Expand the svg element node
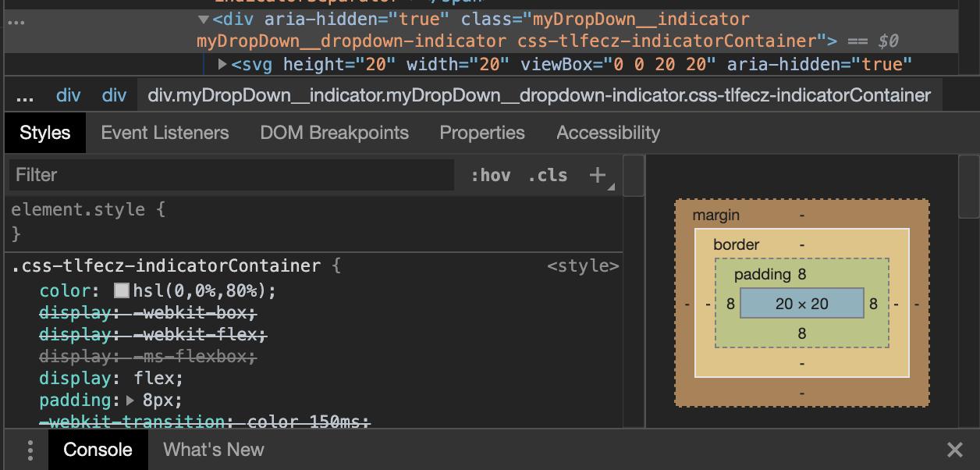Image resolution: width=980 pixels, height=470 pixels. 222,64
